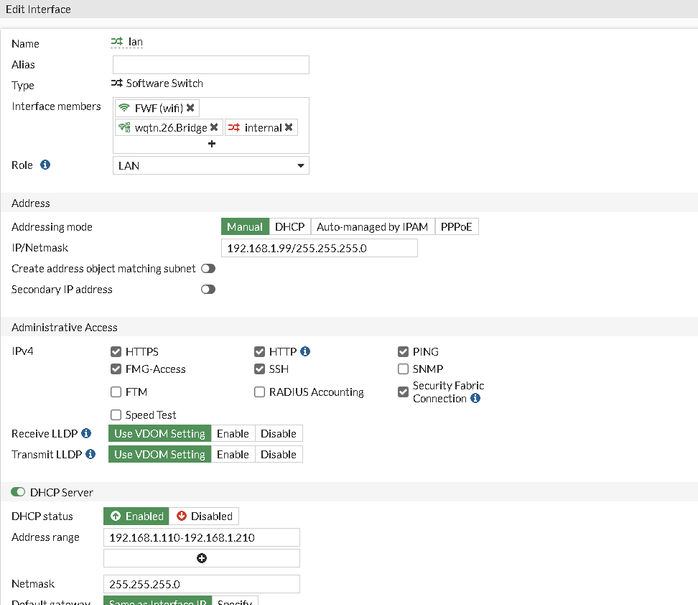This screenshot has width=698, height=605.
Task: Set DHCP status to Enabled
Action: tap(136, 516)
